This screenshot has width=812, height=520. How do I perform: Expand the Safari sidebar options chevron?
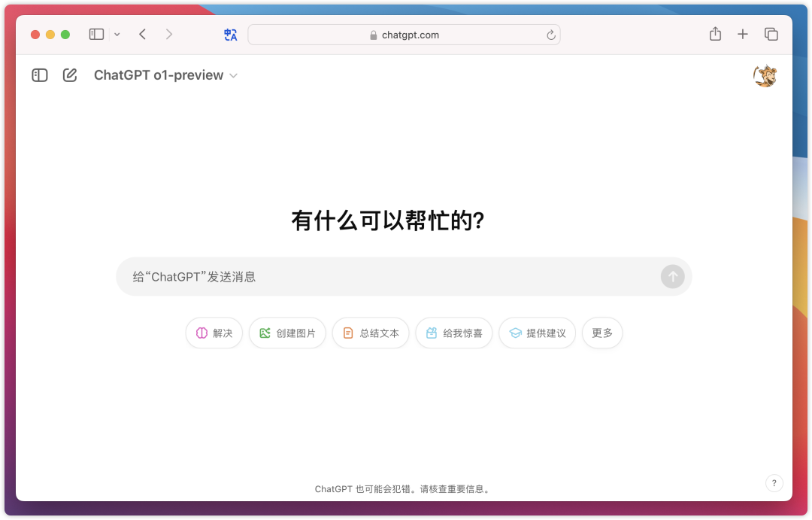click(117, 34)
